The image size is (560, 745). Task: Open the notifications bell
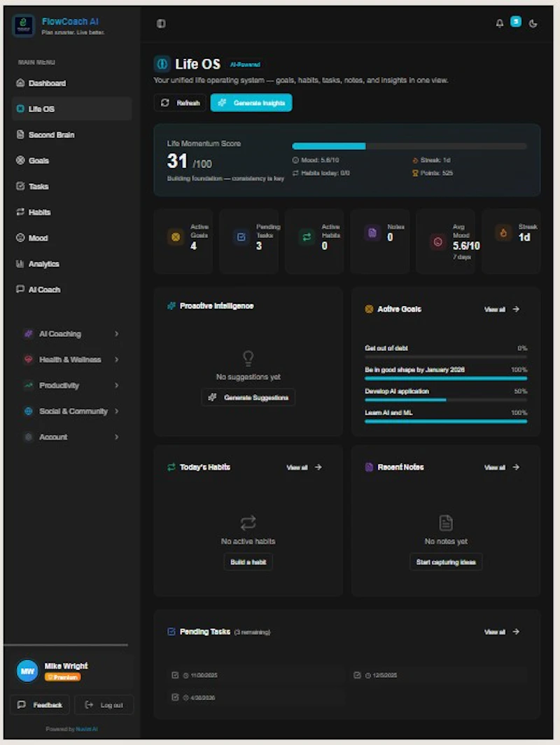click(499, 23)
